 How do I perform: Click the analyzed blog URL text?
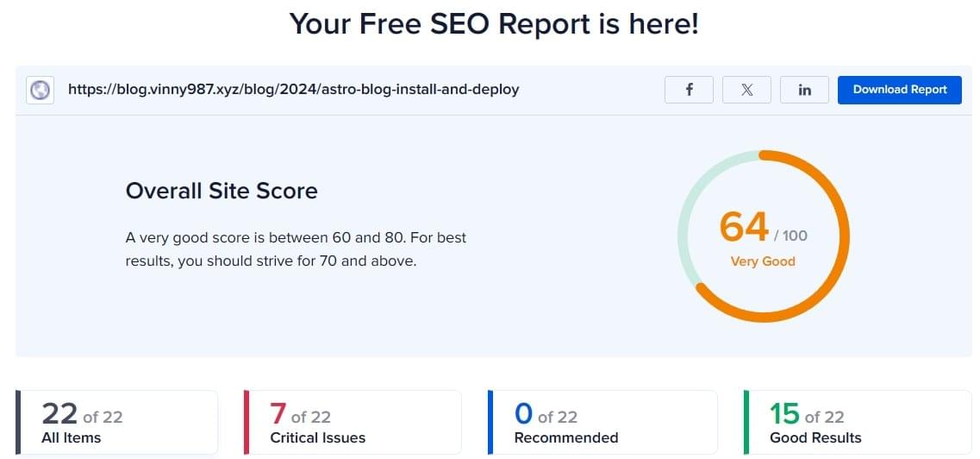(293, 89)
